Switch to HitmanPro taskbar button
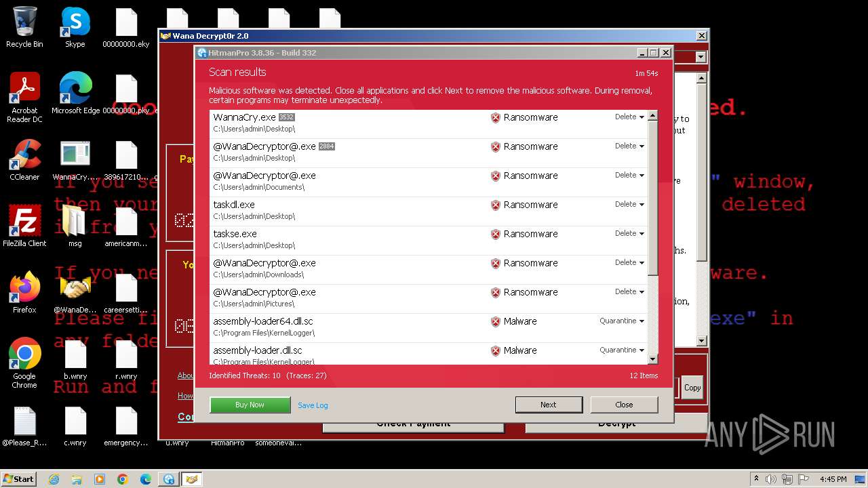The image size is (868, 488). (x=169, y=479)
